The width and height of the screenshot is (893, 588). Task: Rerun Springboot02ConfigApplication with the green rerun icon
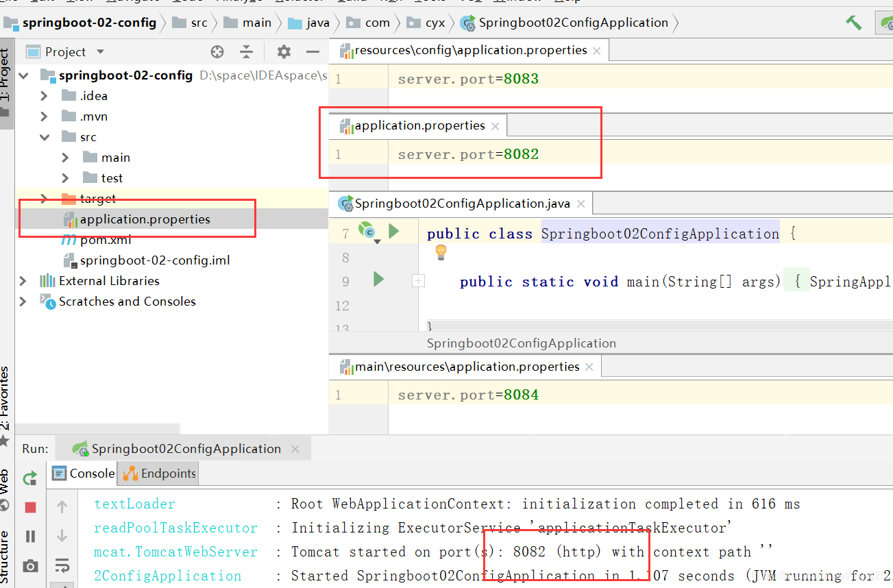(x=30, y=478)
